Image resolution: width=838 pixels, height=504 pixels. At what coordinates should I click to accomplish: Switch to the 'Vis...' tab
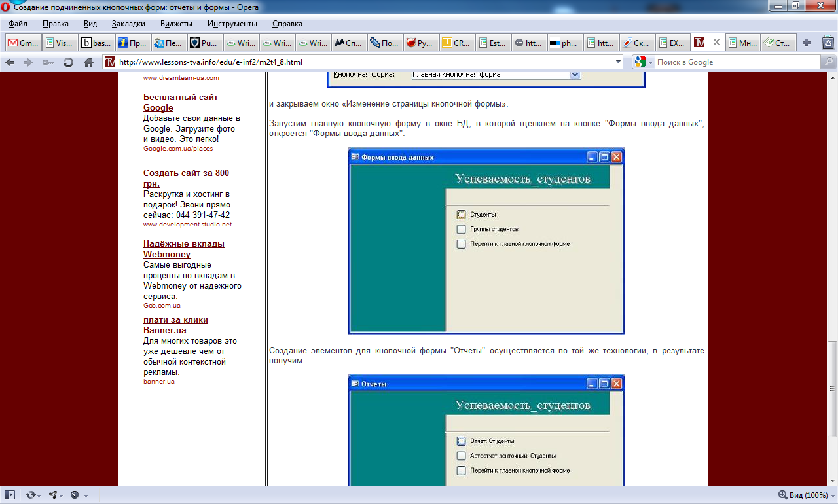coord(59,43)
